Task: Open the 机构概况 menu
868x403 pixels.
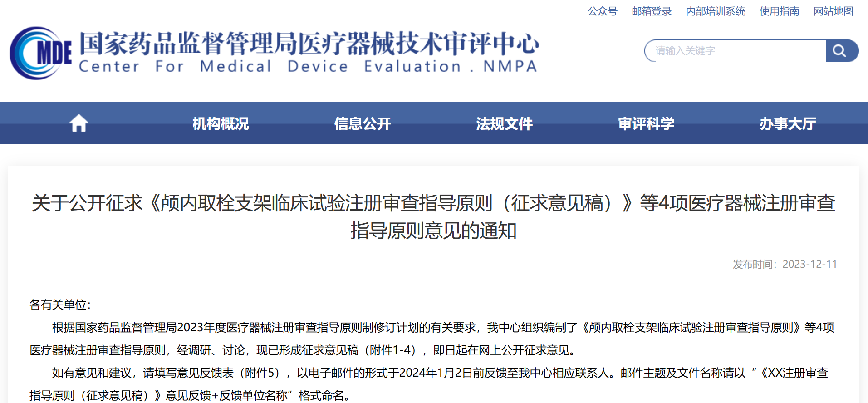Action: [x=221, y=123]
